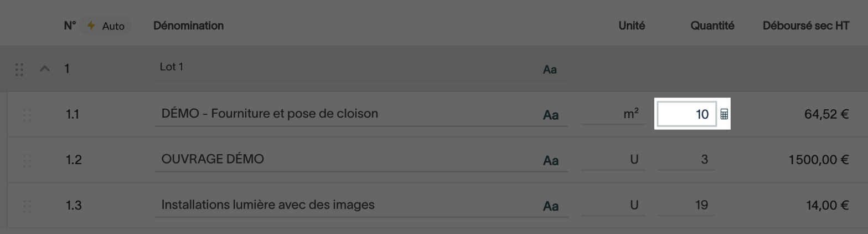This screenshot has width=868, height=234.
Task: Open the unit U field for OUVRAGE DÉMO
Action: point(613,160)
